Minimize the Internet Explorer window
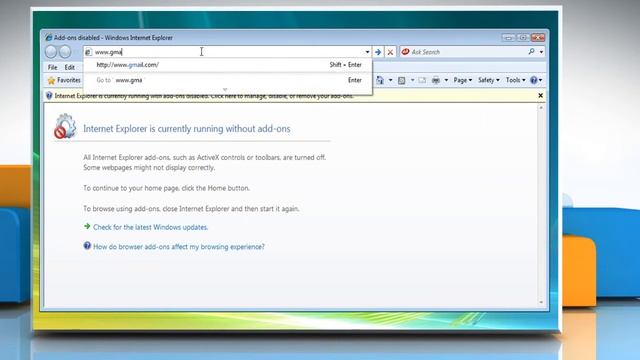Viewport: 640px width, 360px height. pos(508,38)
